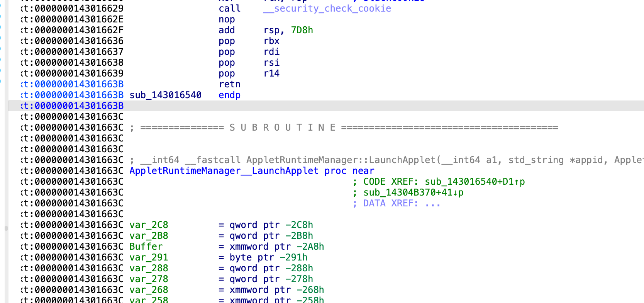This screenshot has height=303, width=644.
Task: Select the var_291 byte variable
Action: tap(149, 257)
